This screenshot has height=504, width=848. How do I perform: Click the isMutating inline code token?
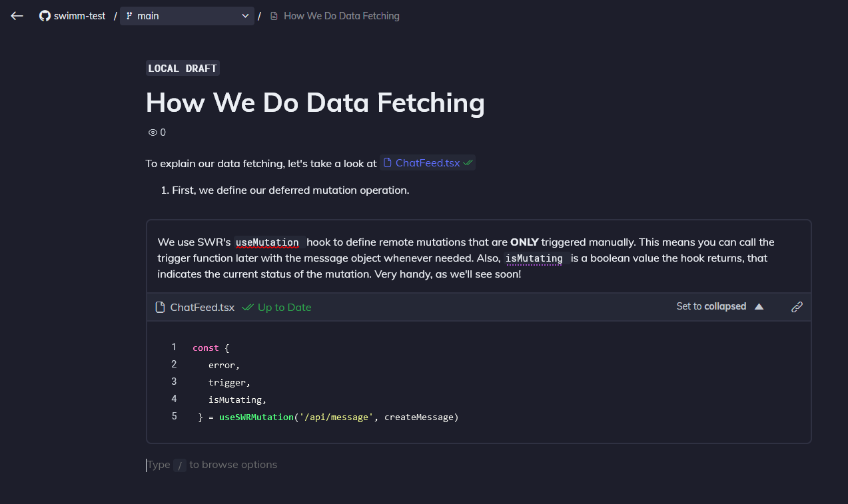tap(534, 258)
